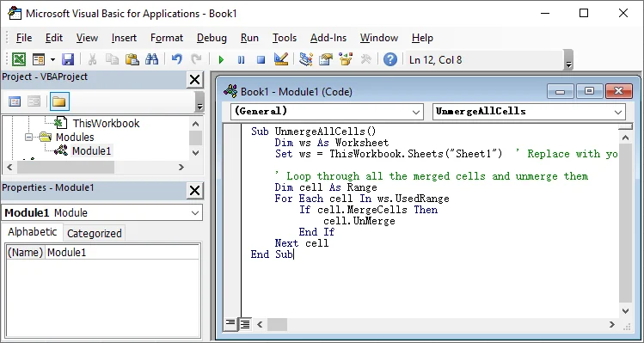Click the Insert UserForm toolbar icon
This screenshot has width=644, height=343.
click(39, 60)
